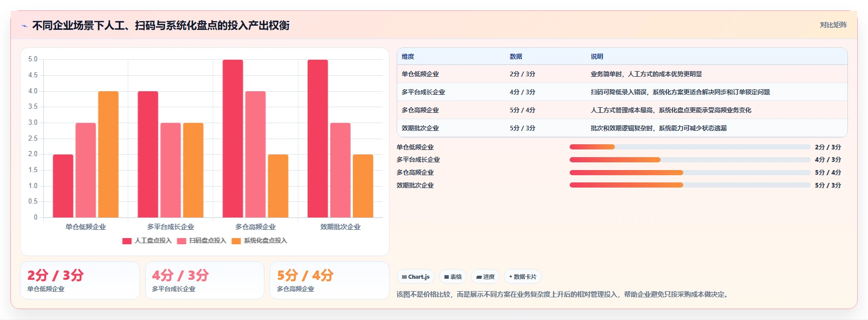This screenshot has height=320, width=868.
Task: Click the 2分 / 3分 value beside the progress bar
Action: (828, 147)
